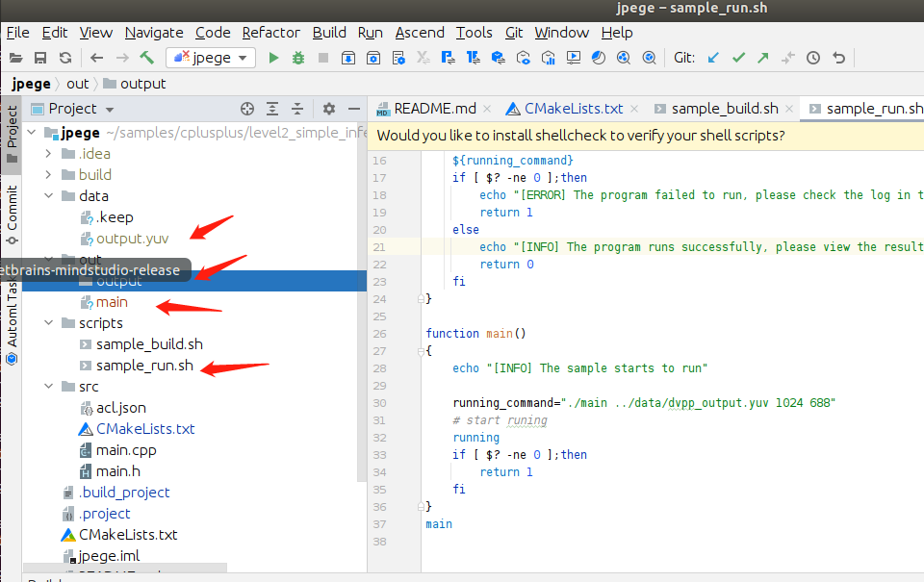Viewport: 924px width, 582px height.
Task: Show Git history clock icon
Action: 813,58
